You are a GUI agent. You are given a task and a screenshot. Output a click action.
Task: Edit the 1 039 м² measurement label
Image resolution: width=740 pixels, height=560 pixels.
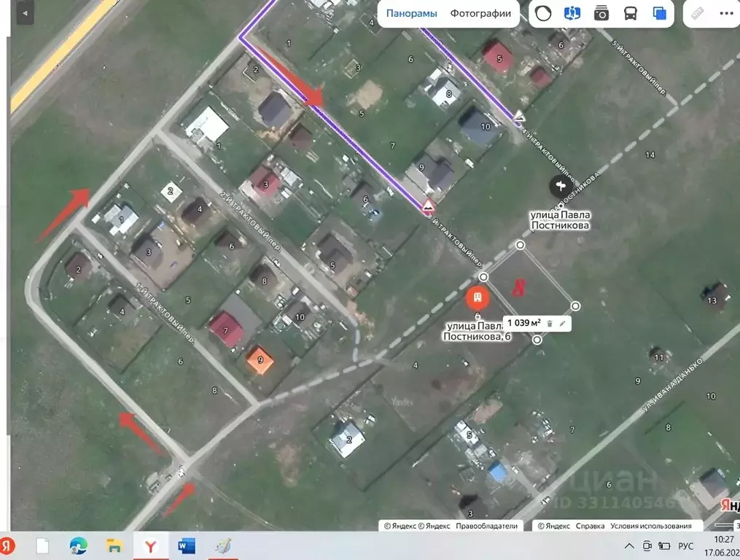(562, 324)
